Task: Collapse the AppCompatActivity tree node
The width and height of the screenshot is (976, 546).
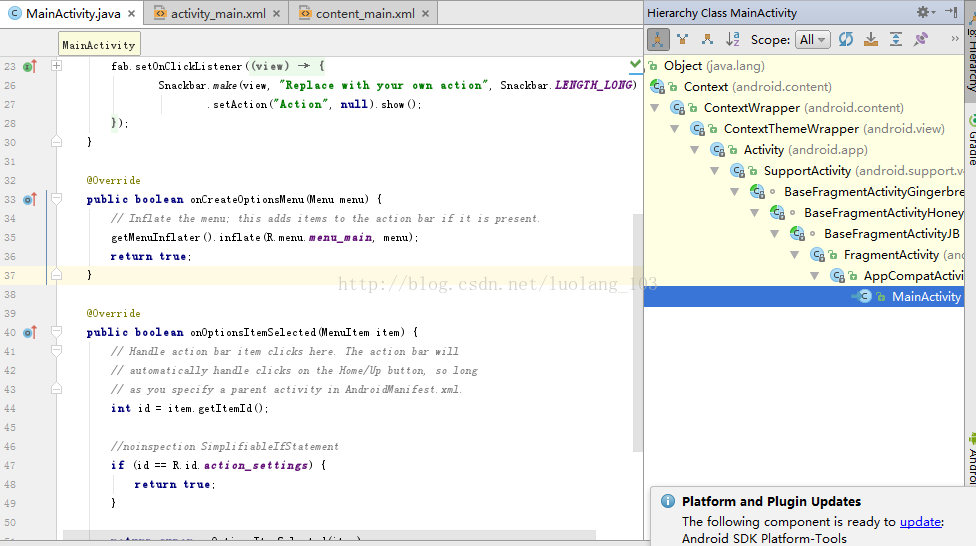Action: (x=814, y=276)
